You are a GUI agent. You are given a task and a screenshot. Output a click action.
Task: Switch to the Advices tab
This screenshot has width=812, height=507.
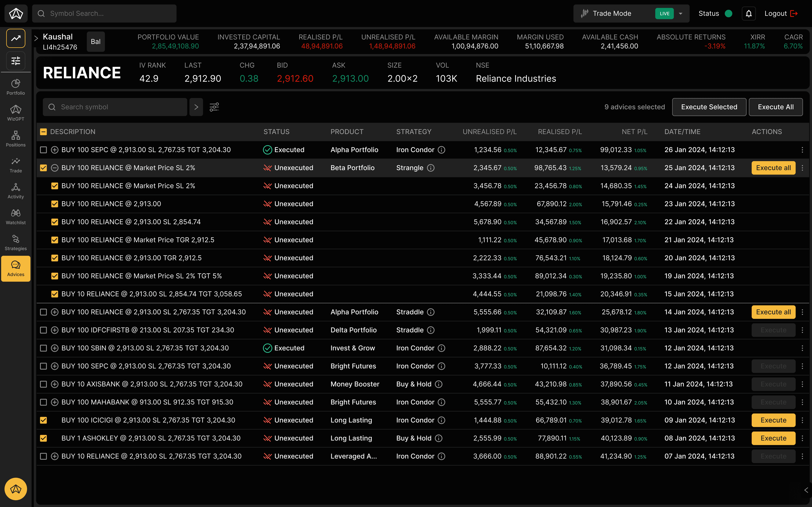[x=15, y=268]
